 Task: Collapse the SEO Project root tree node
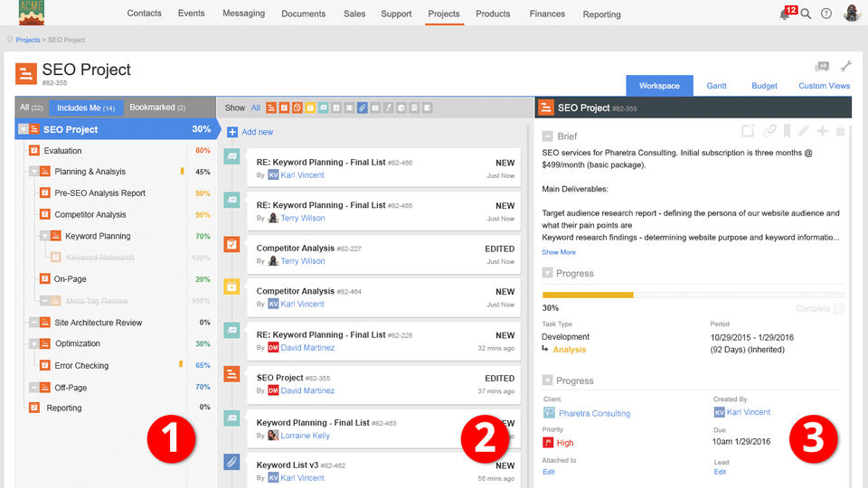[x=23, y=129]
